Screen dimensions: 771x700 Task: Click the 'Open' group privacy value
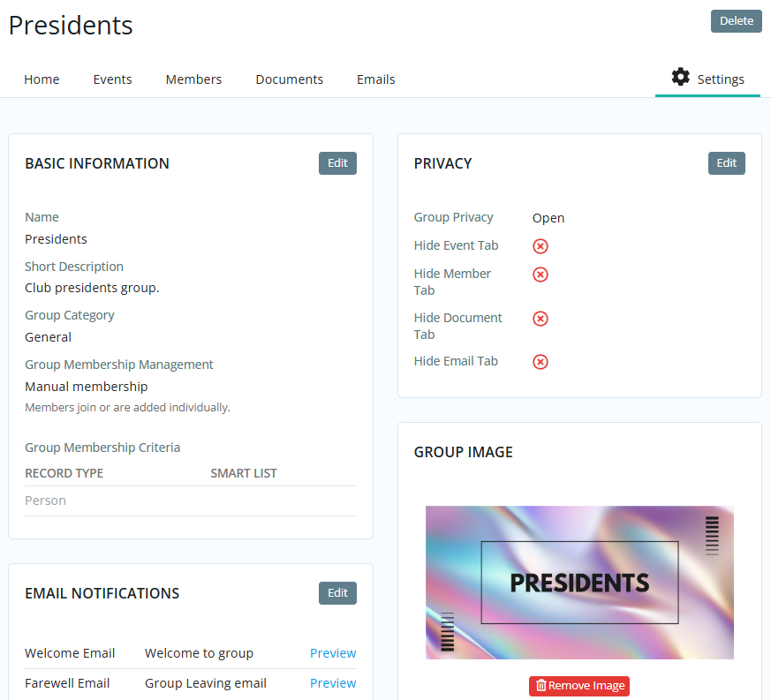[548, 218]
